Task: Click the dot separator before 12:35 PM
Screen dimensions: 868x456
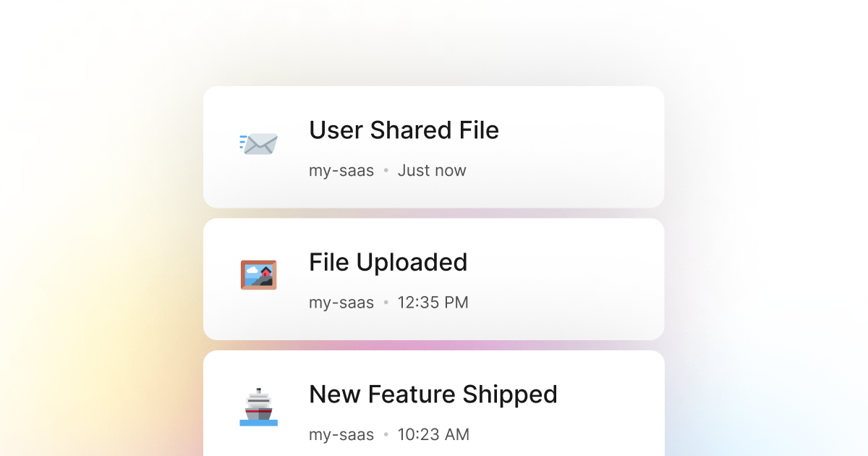Action: tap(386, 303)
